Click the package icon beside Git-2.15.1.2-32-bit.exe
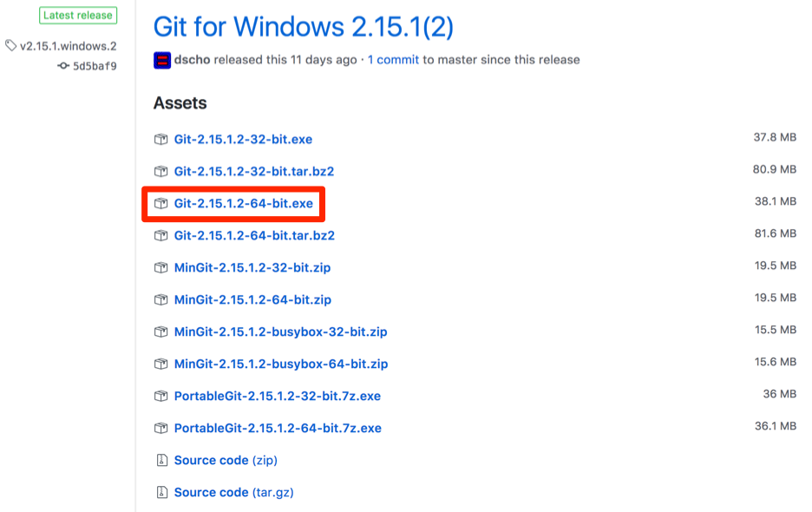 (161, 140)
